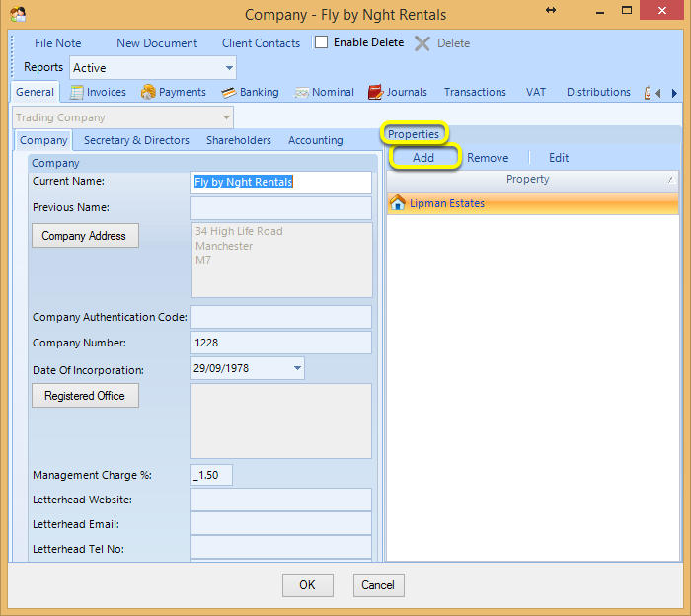Viewport: 691px width, 616px height.
Task: Open the Payments tab with the coins icon
Action: 173,92
